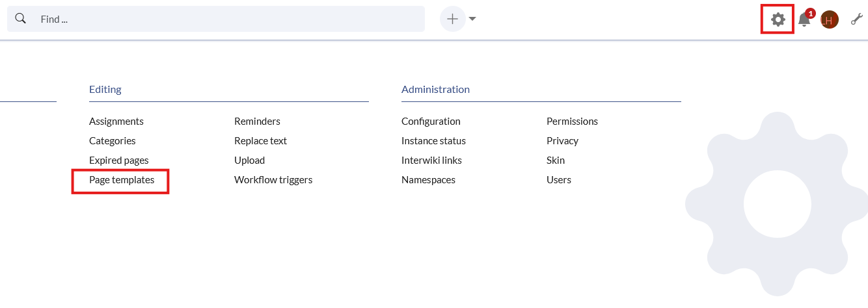Click the wrench tools icon

click(856, 19)
